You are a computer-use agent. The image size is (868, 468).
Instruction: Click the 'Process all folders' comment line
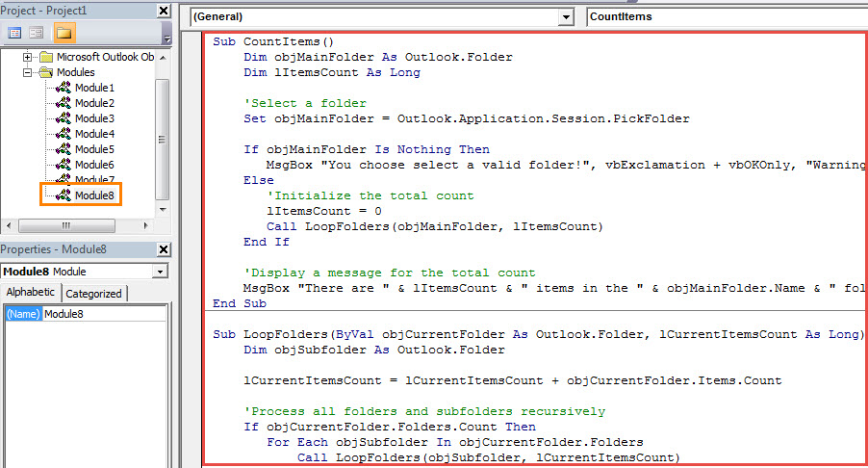pyautogui.click(x=424, y=411)
